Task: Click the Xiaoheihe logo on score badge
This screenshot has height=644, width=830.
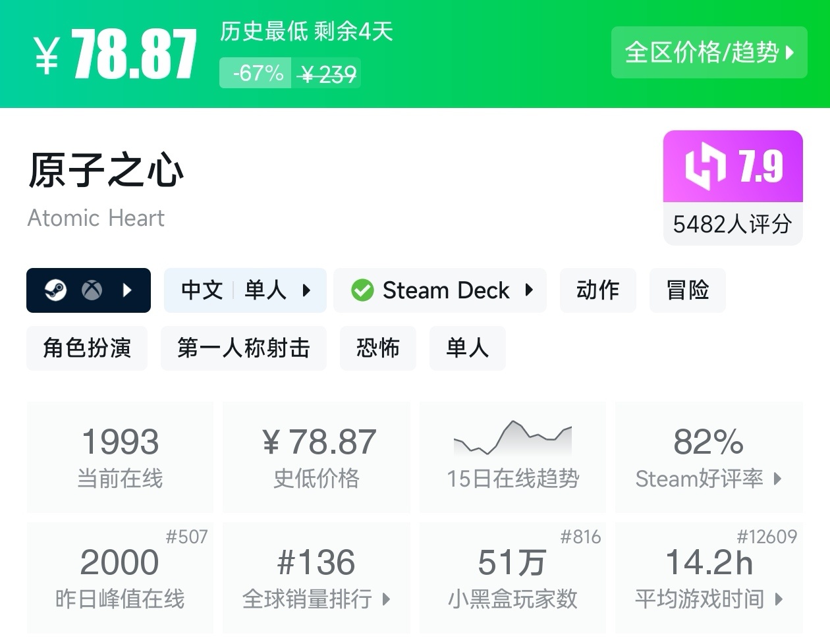Action: 705,166
